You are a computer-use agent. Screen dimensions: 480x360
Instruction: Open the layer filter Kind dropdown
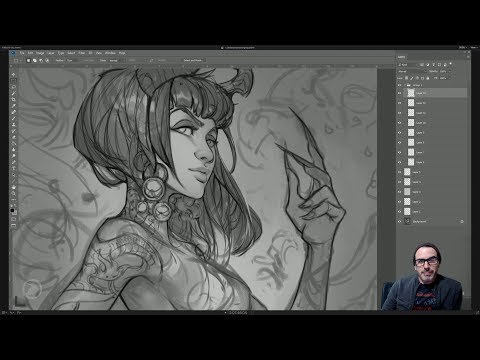pyautogui.click(x=408, y=65)
